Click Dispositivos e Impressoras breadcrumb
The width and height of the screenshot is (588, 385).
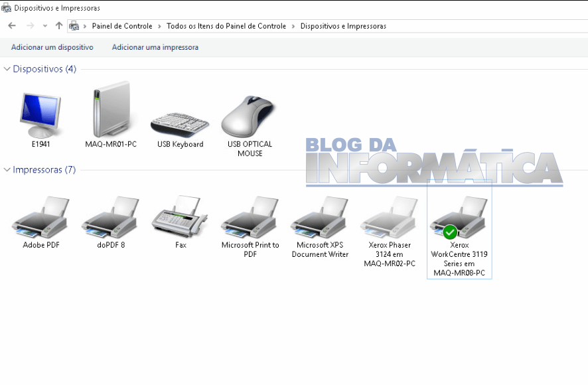(343, 26)
